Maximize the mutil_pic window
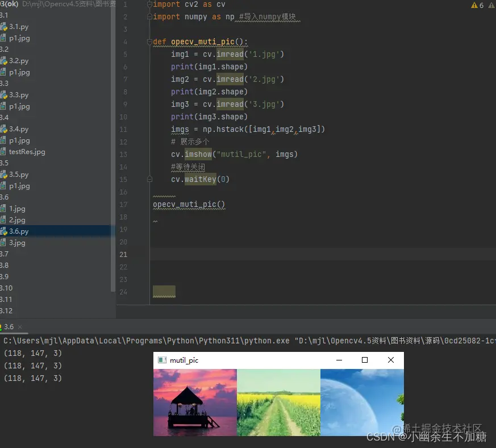The image size is (496, 448). (x=365, y=360)
